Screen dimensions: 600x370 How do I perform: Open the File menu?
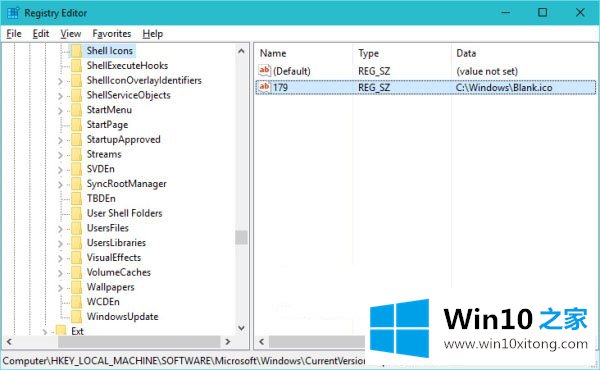14,34
